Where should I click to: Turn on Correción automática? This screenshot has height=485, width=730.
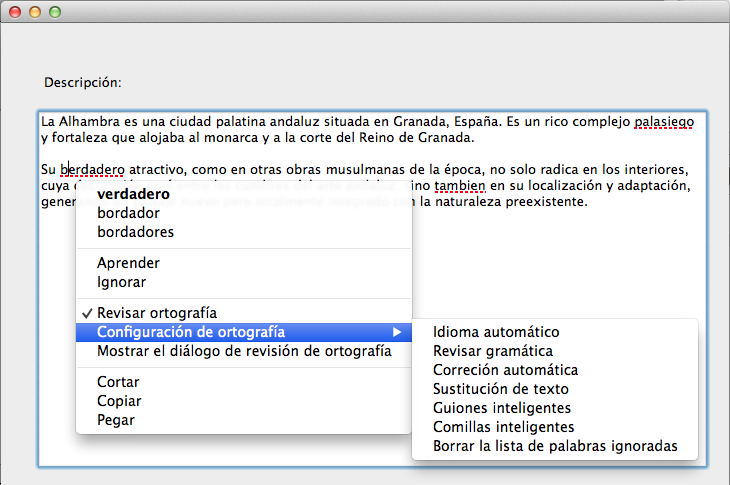pos(505,370)
